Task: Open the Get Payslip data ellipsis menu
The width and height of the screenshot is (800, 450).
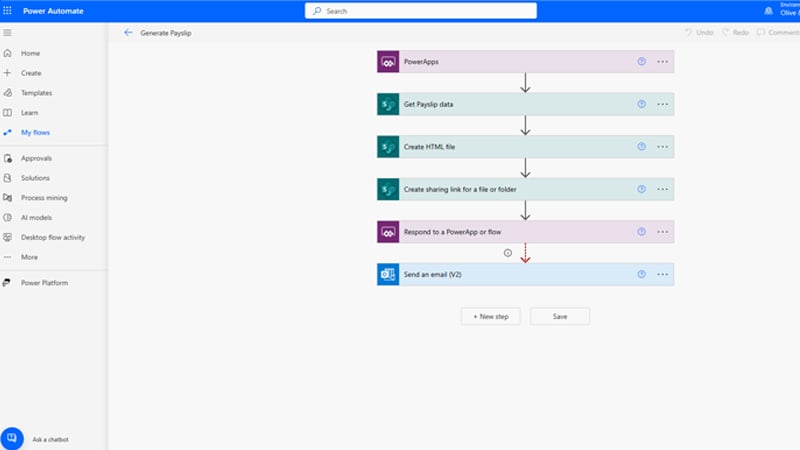Action: pyautogui.click(x=662, y=104)
